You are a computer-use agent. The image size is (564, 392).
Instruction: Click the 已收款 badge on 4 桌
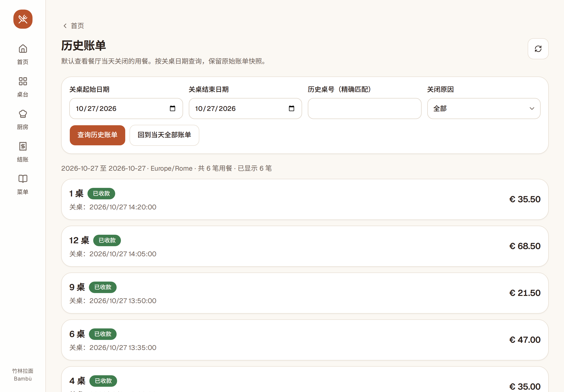(103, 381)
